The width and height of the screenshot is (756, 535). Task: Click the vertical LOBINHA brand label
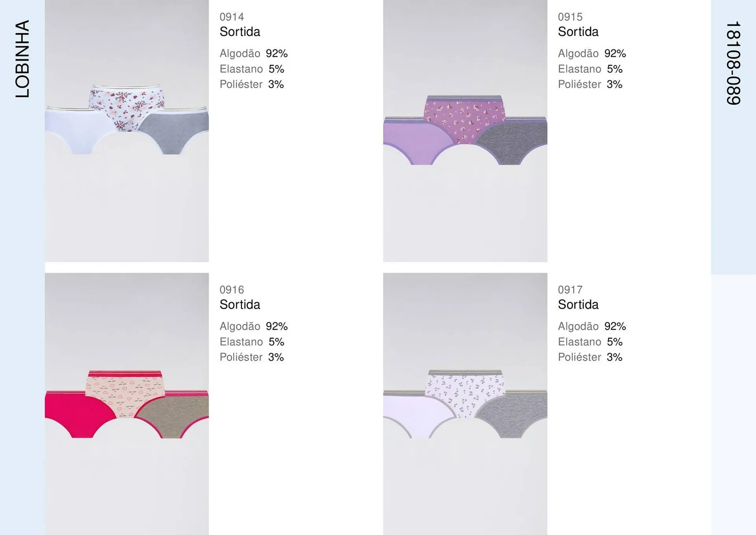[22, 59]
